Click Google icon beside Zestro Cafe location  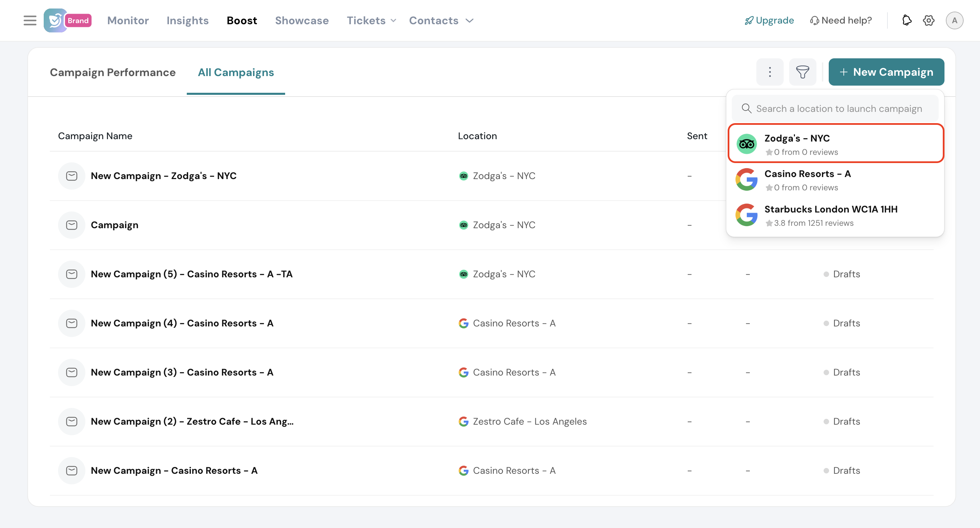pos(463,421)
